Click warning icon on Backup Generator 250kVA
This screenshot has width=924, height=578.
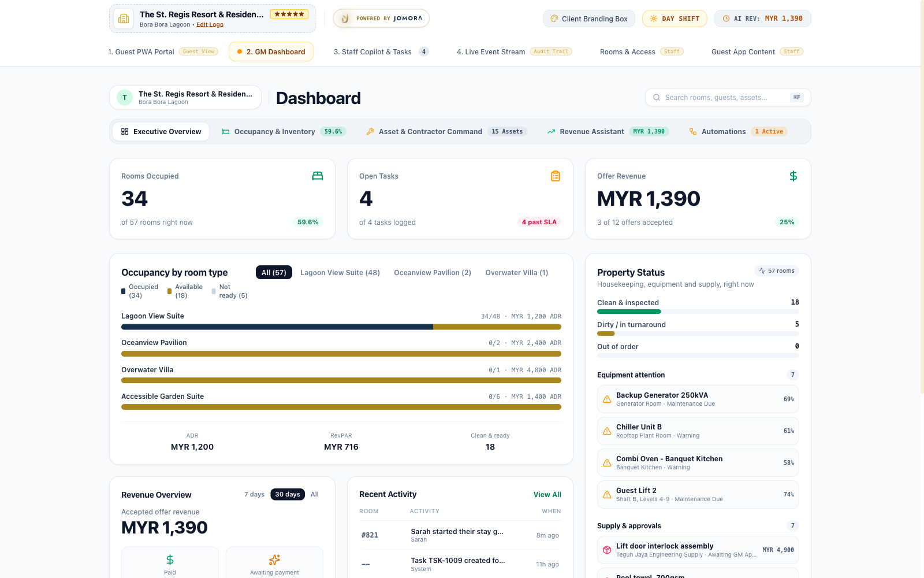tap(607, 399)
